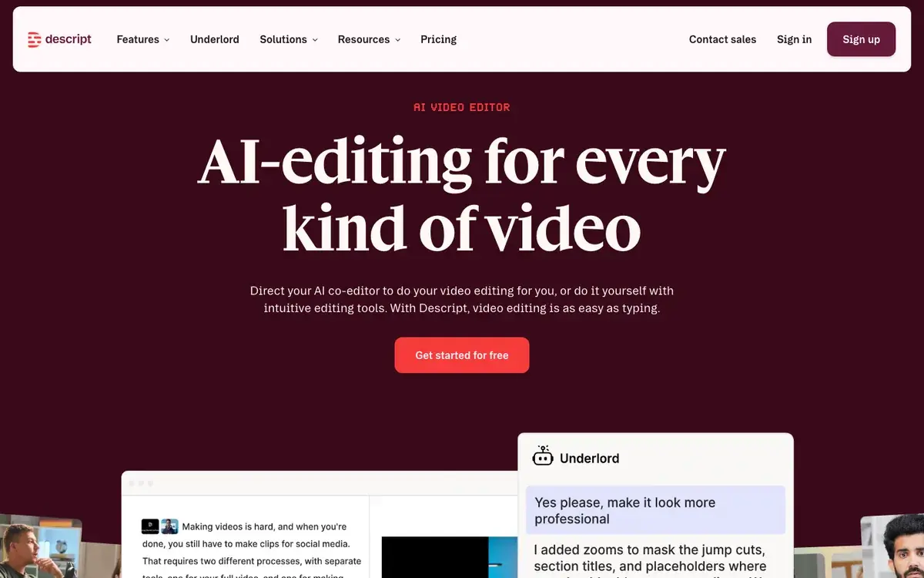924x578 pixels.
Task: Select the "make it look more professional" message
Action: coord(655,510)
